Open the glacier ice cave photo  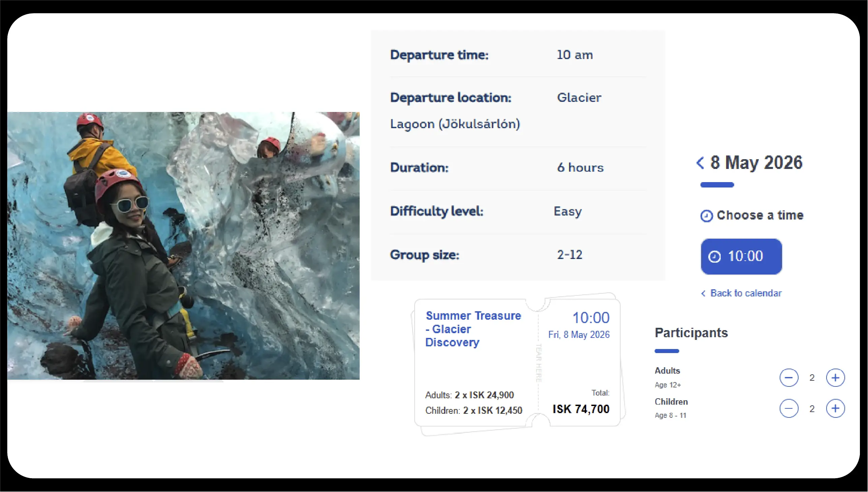183,245
